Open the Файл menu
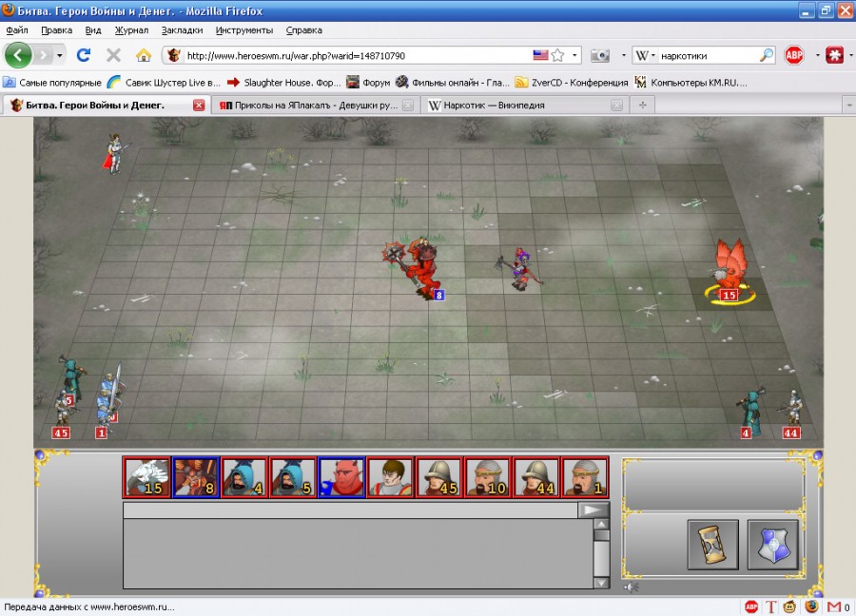This screenshot has height=616, width=856. pyautogui.click(x=17, y=30)
